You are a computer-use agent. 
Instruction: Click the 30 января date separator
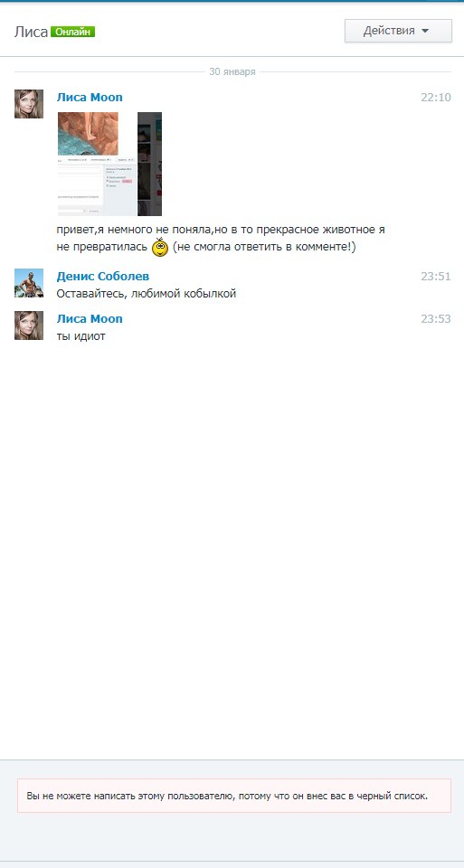point(232,72)
